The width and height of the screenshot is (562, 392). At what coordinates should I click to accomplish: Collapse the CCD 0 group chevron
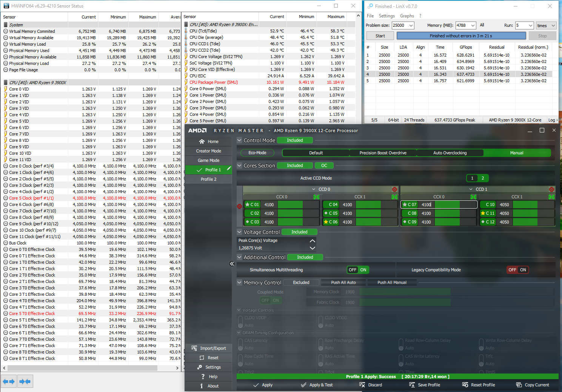coord(314,189)
